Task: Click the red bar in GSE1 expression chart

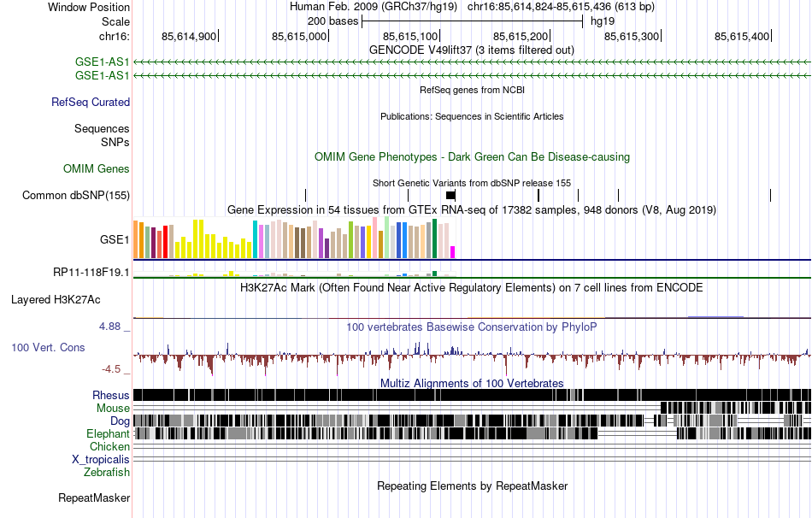Action: (165, 242)
